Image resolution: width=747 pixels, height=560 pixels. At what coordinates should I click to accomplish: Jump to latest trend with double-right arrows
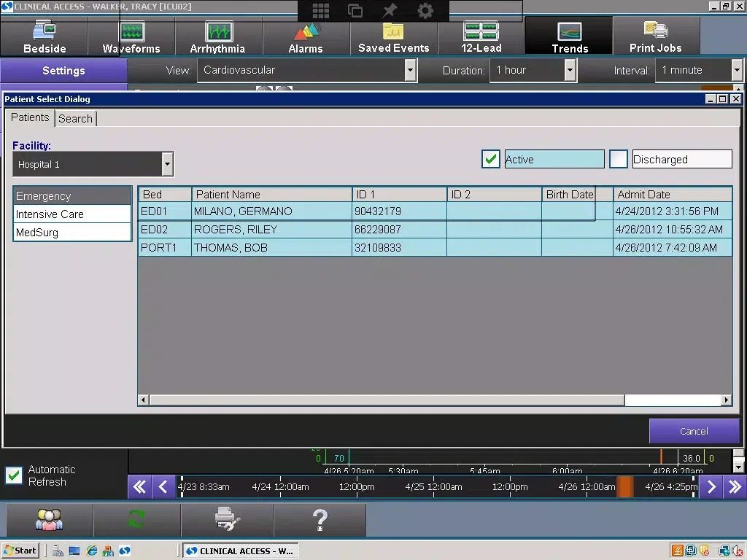[735, 486]
